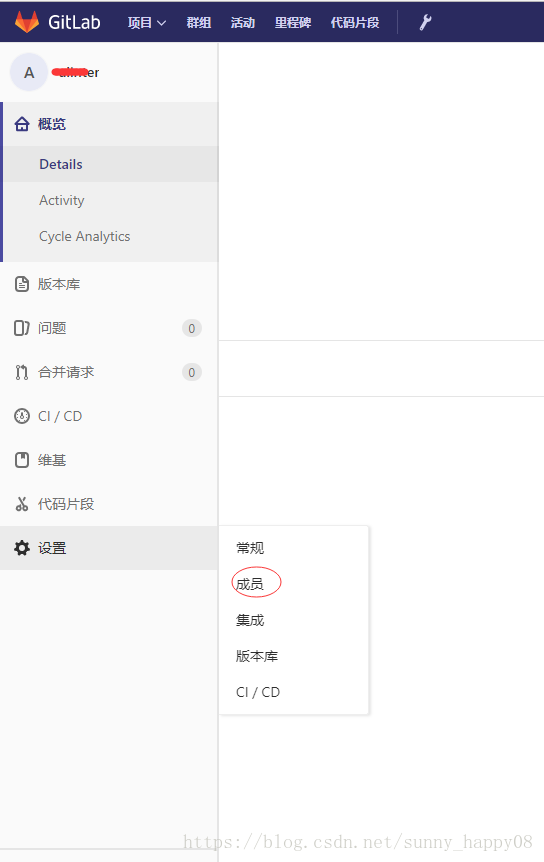
Task: Select Details under overview
Action: 110,164
